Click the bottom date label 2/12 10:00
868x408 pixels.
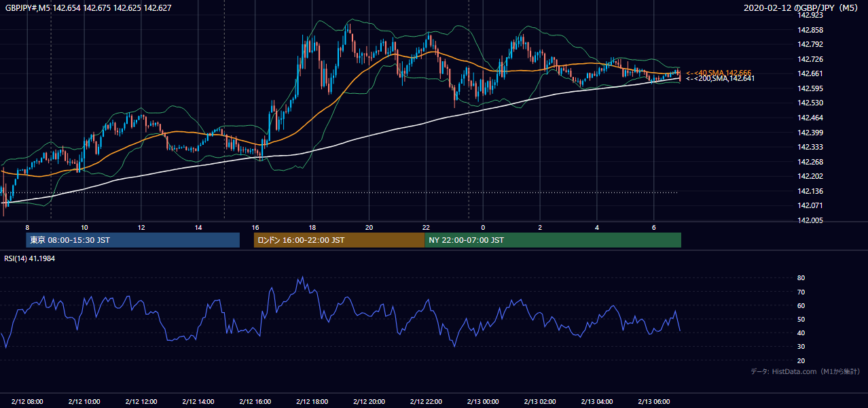(84, 402)
